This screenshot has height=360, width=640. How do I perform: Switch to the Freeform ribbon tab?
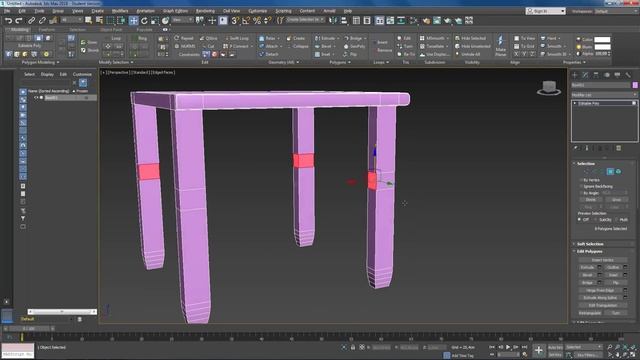pyautogui.click(x=47, y=30)
